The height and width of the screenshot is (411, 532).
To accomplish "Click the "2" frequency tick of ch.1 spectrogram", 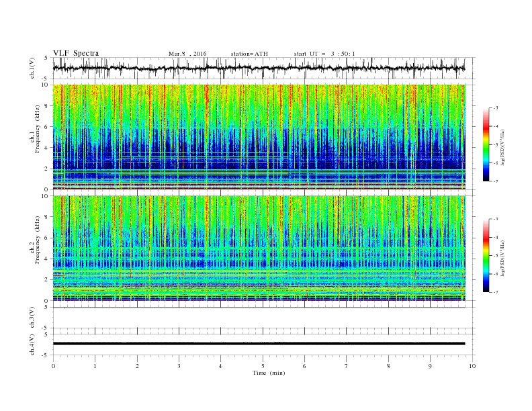I will click(x=47, y=169).
